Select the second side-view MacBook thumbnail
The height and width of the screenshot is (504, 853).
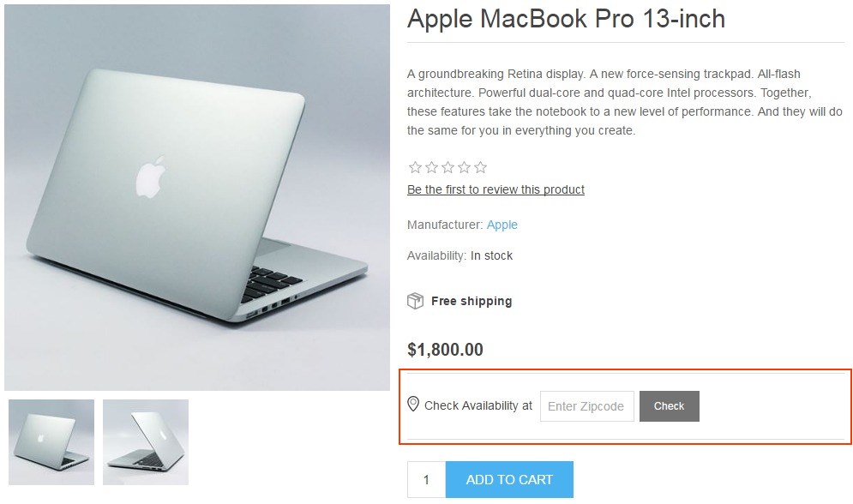pyautogui.click(x=146, y=442)
